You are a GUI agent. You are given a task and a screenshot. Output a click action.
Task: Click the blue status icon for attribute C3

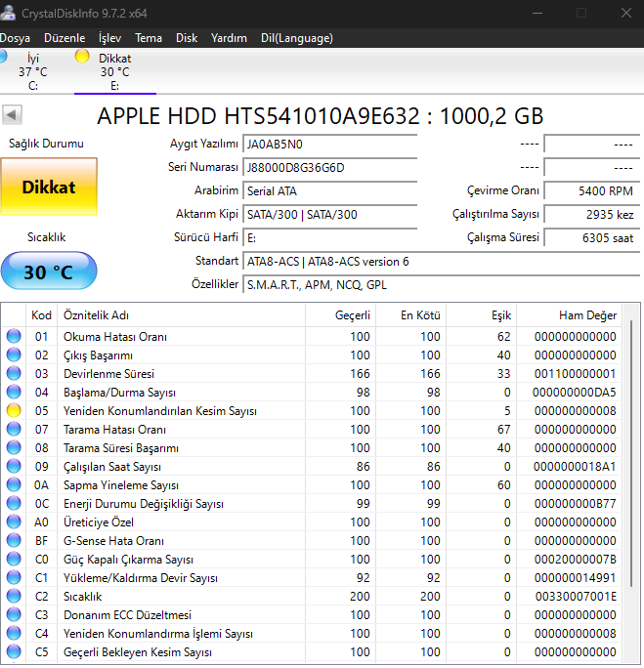pos(14,614)
